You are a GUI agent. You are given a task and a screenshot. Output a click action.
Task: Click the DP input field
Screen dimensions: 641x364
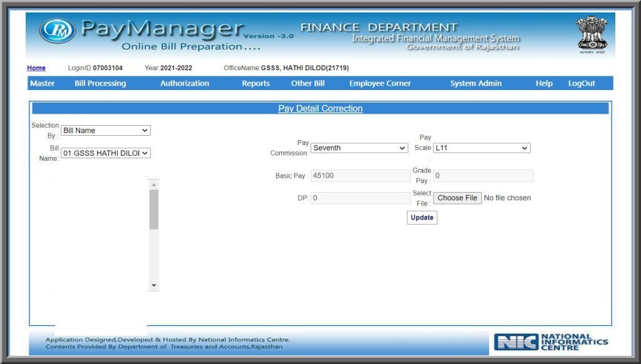coord(360,198)
